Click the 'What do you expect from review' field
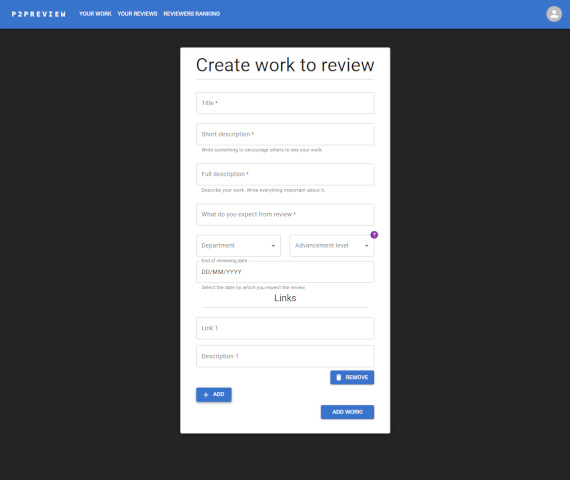Screen dimensions: 570x480 [285, 215]
